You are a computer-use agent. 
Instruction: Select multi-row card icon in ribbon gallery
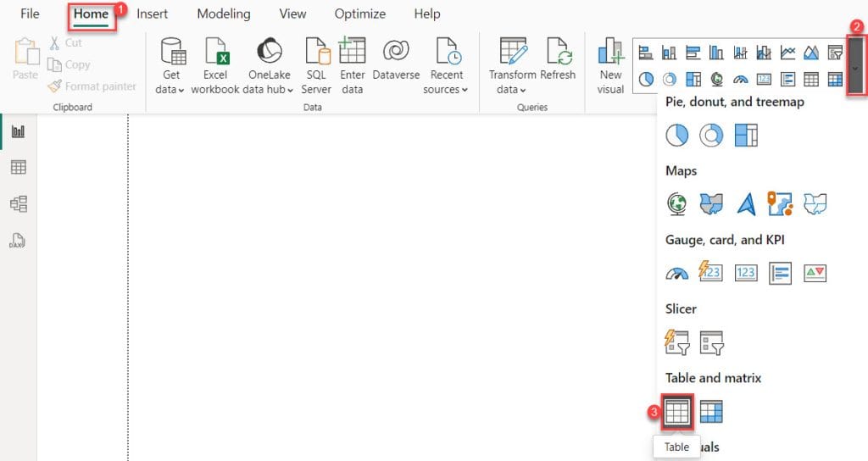787,79
